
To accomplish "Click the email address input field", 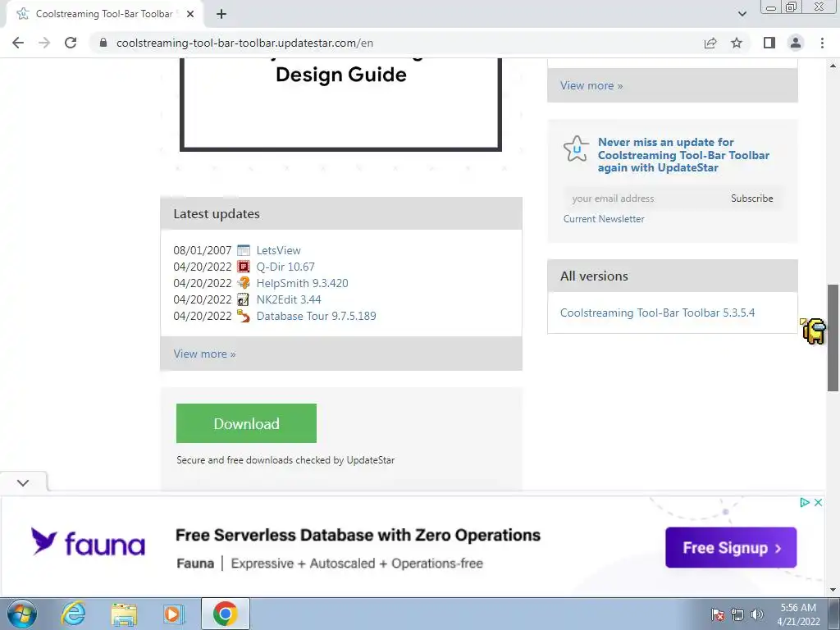I will (643, 199).
